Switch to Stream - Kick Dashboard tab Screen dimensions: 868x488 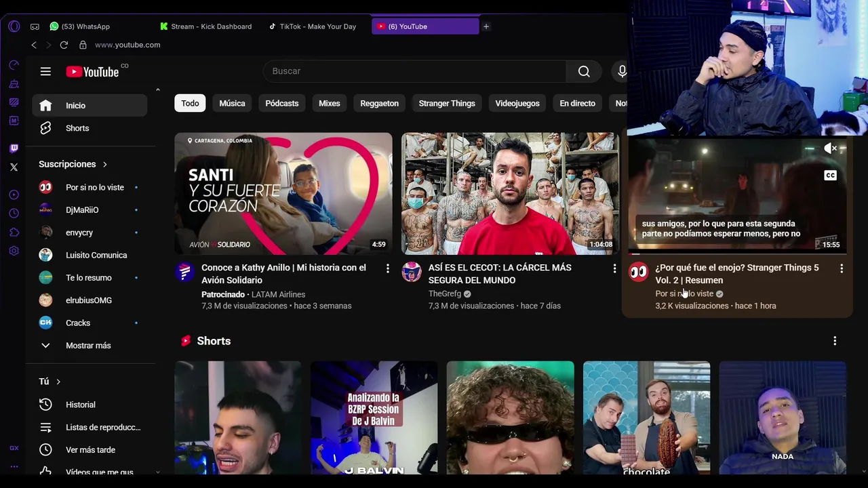click(x=206, y=26)
